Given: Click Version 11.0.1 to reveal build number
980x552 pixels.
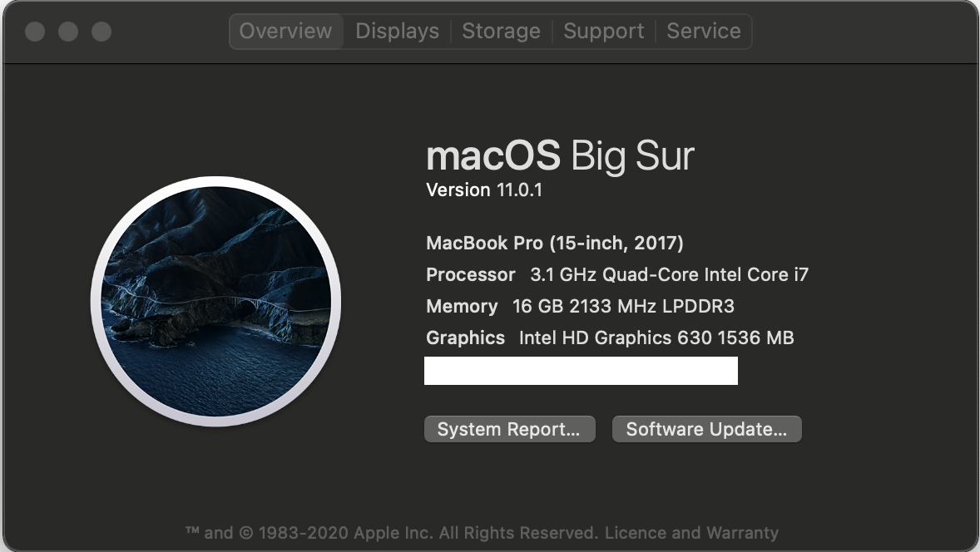Looking at the screenshot, I should 483,190.
